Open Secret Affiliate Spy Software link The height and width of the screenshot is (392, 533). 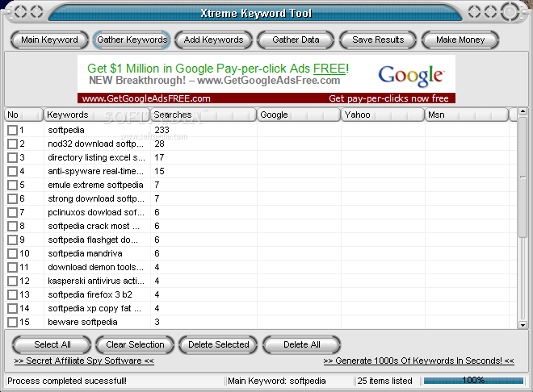click(x=84, y=361)
